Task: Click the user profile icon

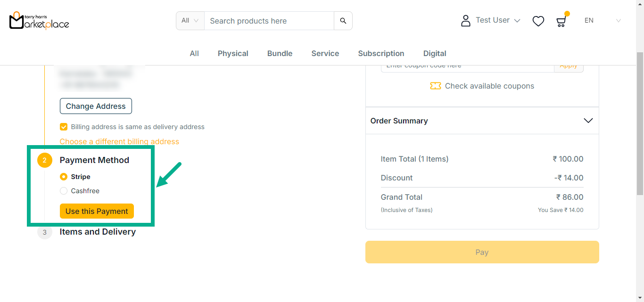Action: coord(465,21)
